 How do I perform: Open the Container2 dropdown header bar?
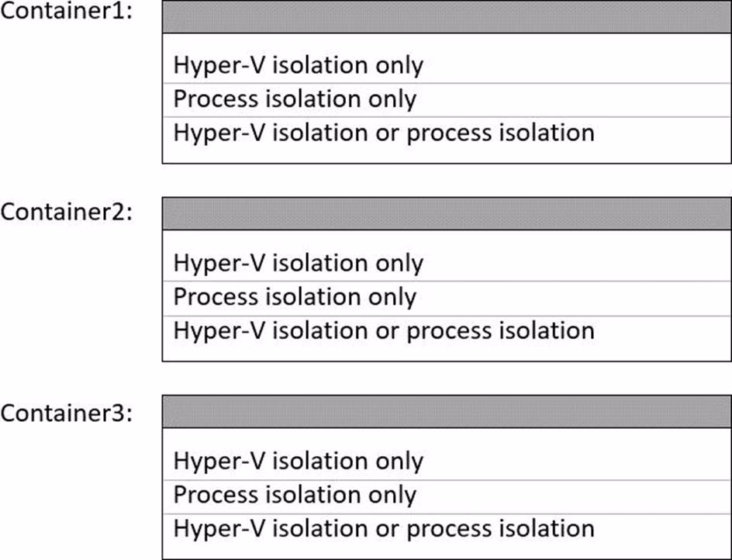[x=446, y=213]
